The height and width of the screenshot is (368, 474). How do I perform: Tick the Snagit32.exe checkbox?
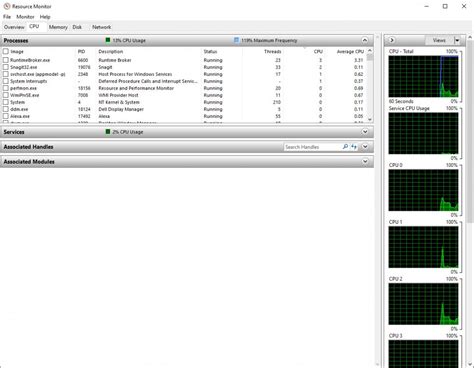pyautogui.click(x=6, y=67)
